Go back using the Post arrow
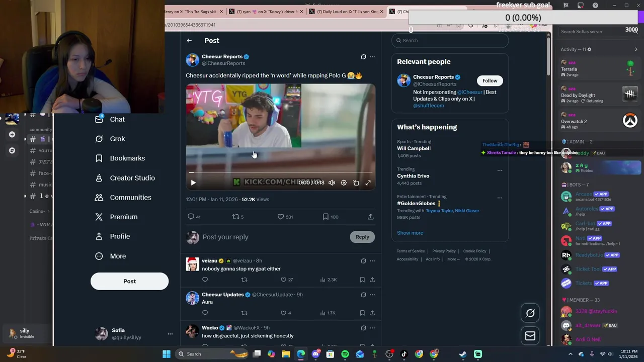This screenshot has width=644, height=362. click(189, 41)
